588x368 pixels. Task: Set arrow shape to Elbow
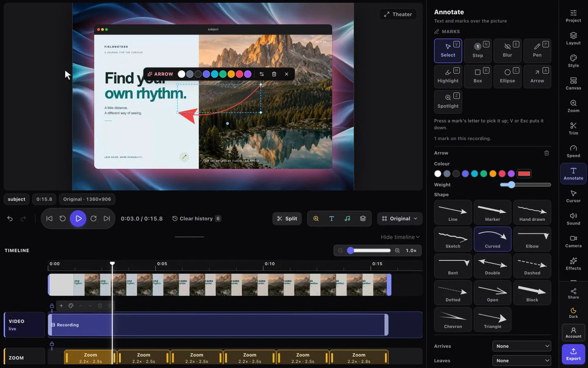click(532, 239)
